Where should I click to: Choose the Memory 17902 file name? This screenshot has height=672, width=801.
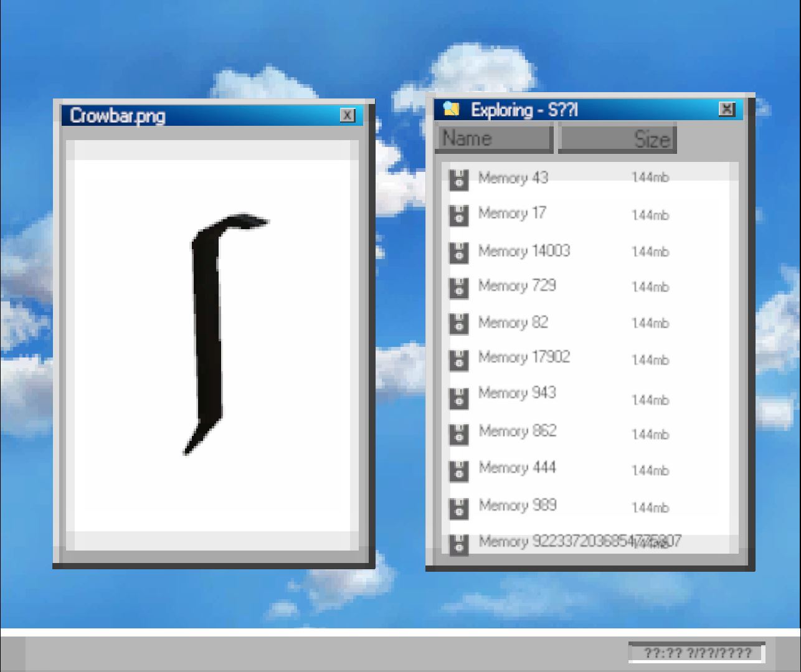click(x=524, y=357)
